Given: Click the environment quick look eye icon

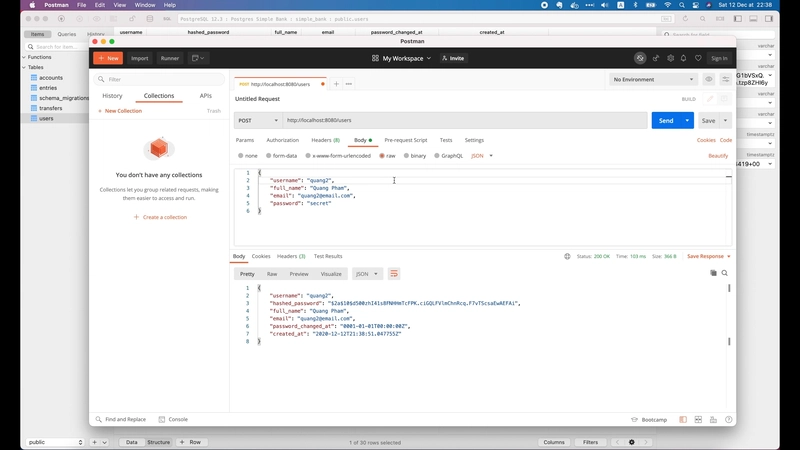Looking at the screenshot, I should [x=709, y=79].
